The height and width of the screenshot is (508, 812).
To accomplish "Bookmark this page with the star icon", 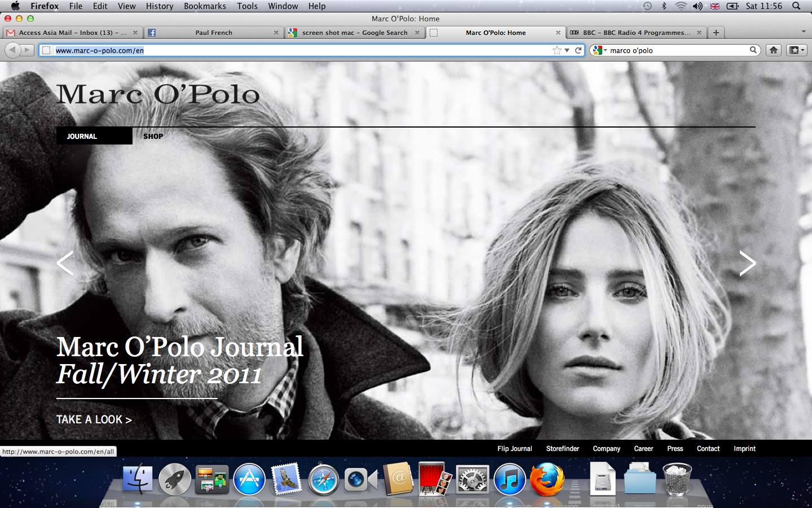I will pyautogui.click(x=557, y=50).
